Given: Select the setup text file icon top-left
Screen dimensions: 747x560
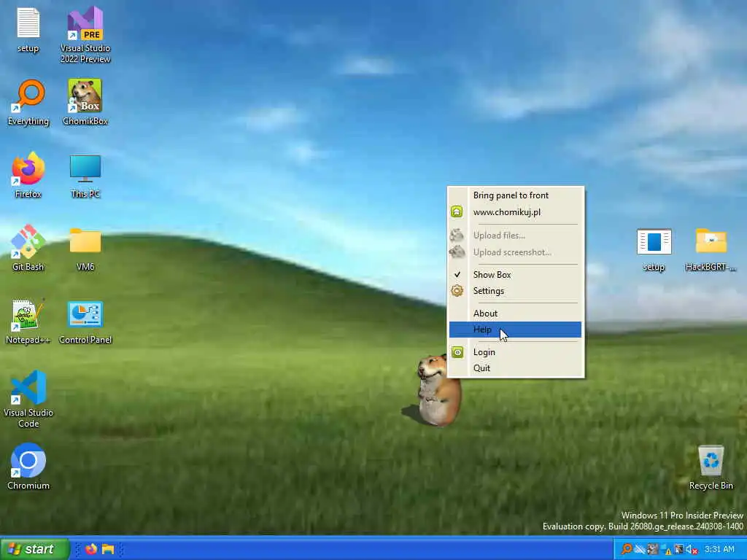Looking at the screenshot, I should click(x=28, y=29).
